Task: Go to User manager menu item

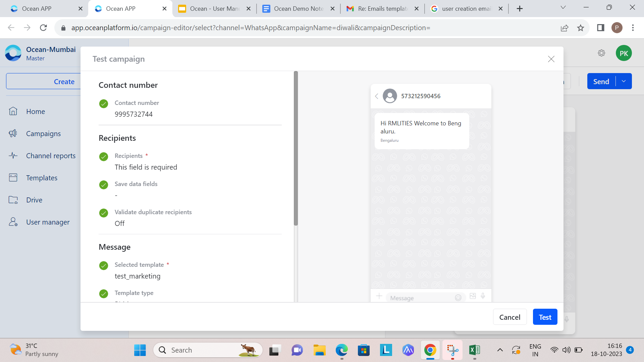Action: click(48, 222)
